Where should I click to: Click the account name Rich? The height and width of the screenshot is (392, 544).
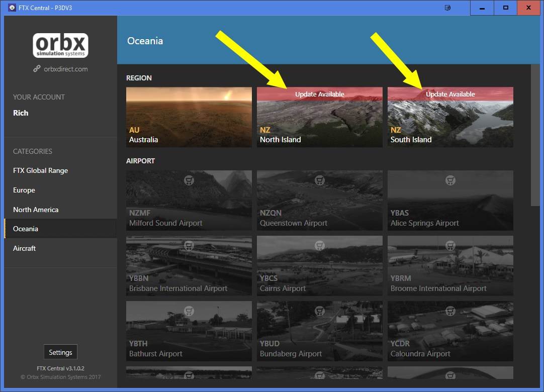pyautogui.click(x=21, y=113)
